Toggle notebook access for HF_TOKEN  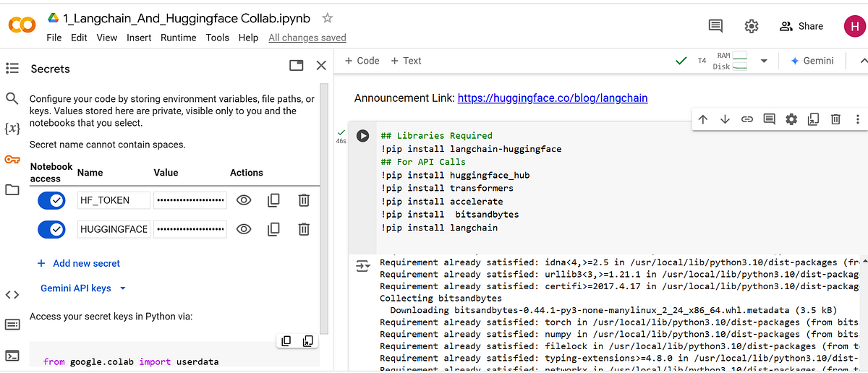tap(51, 200)
